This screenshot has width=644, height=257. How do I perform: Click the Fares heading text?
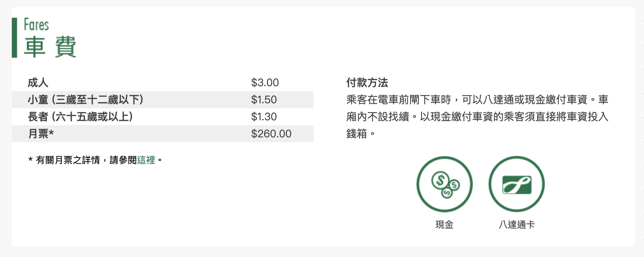pos(36,25)
